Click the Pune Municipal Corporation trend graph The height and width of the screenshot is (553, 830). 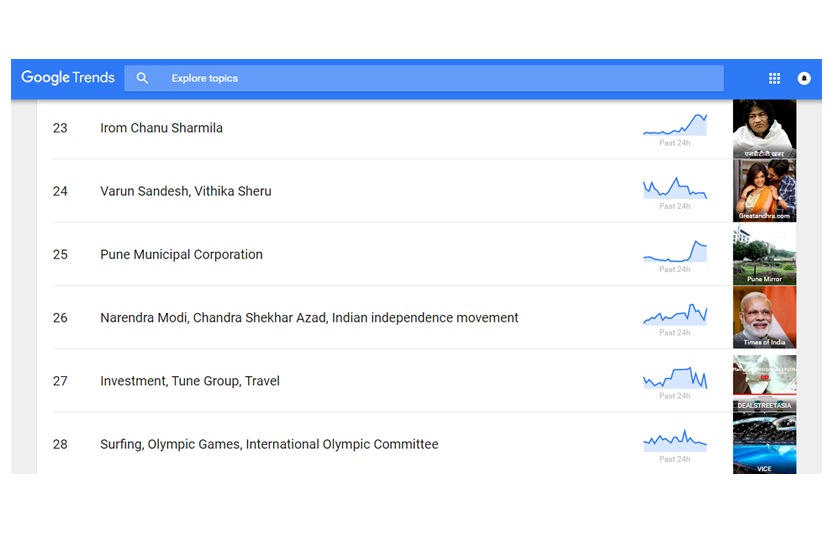click(x=675, y=252)
